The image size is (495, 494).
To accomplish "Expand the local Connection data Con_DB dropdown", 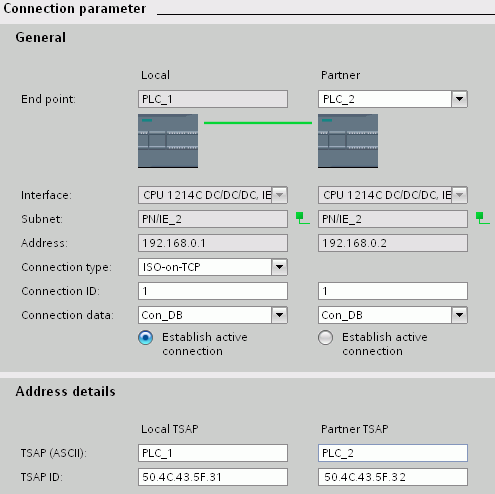I will (x=279, y=315).
